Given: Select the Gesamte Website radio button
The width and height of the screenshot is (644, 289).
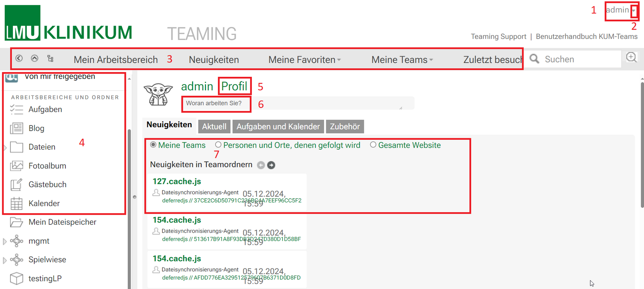Looking at the screenshot, I should 373,145.
